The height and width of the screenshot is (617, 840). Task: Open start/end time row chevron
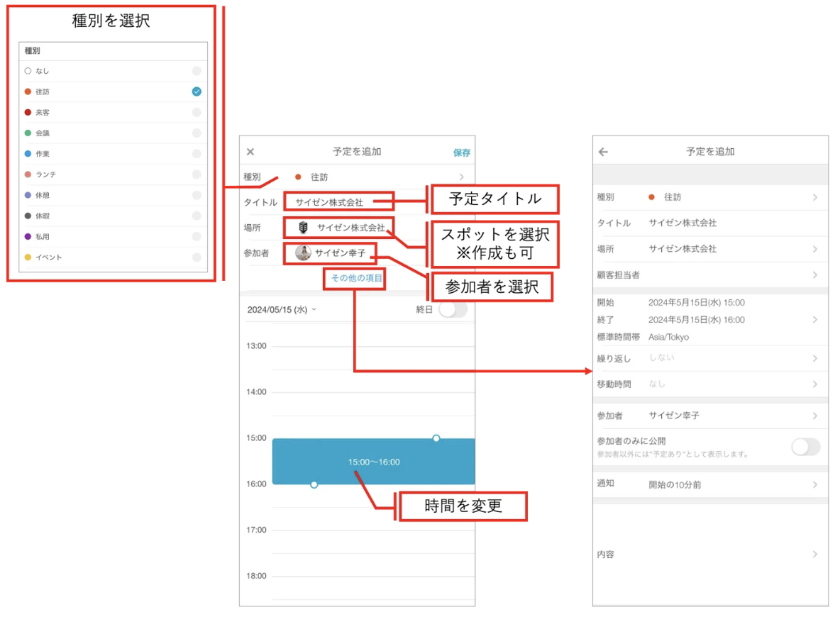815,320
